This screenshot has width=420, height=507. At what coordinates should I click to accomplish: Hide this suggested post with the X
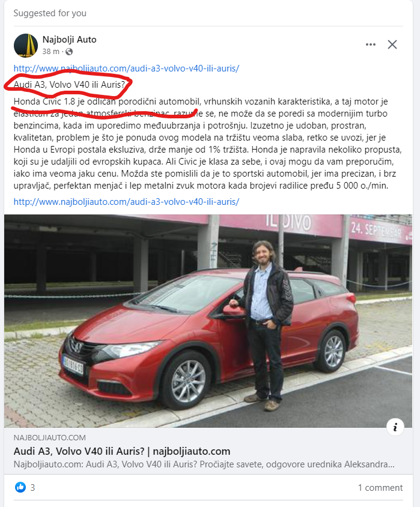(x=392, y=44)
